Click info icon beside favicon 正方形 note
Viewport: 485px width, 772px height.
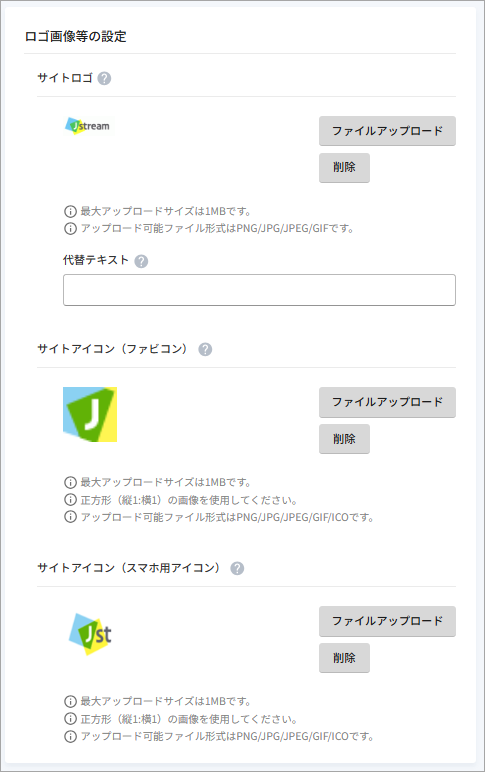coord(70,500)
